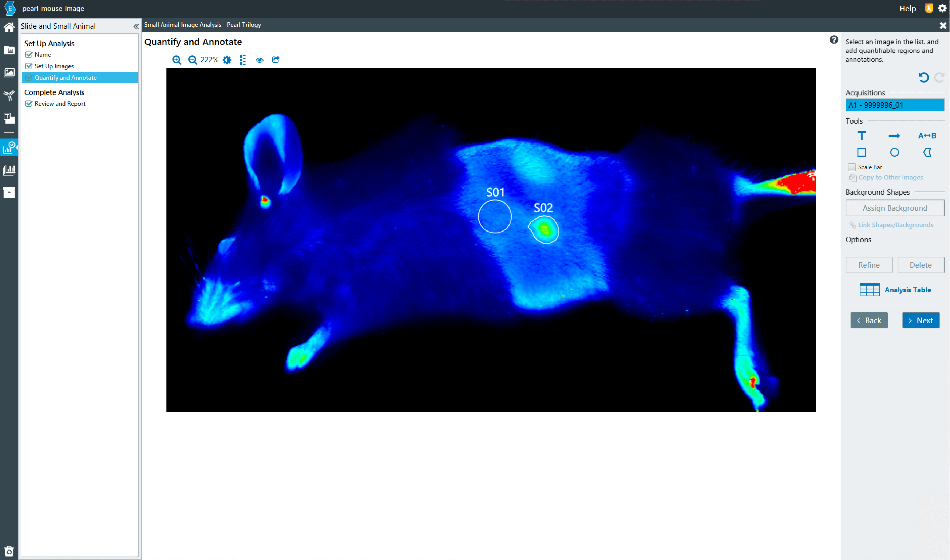Select the A to B measurement tool
Viewport: 950px width, 560px height.
coord(927,135)
